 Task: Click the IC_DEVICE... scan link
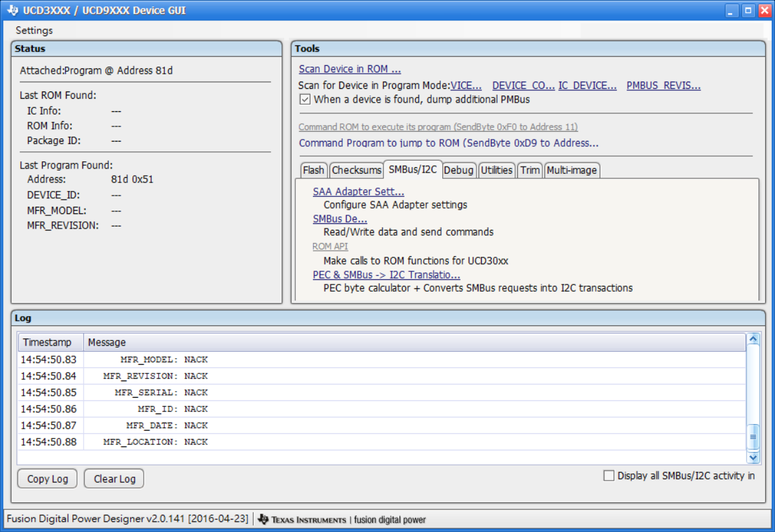[x=587, y=85]
